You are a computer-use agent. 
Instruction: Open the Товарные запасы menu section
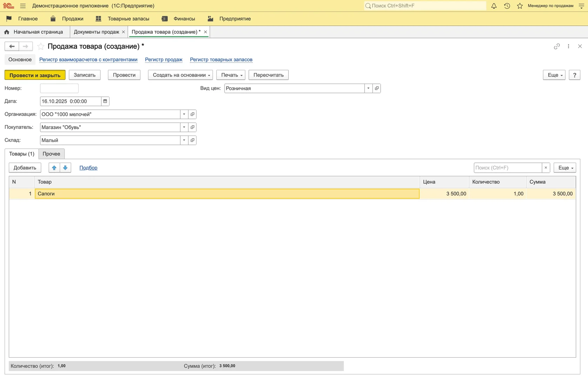[128, 19]
